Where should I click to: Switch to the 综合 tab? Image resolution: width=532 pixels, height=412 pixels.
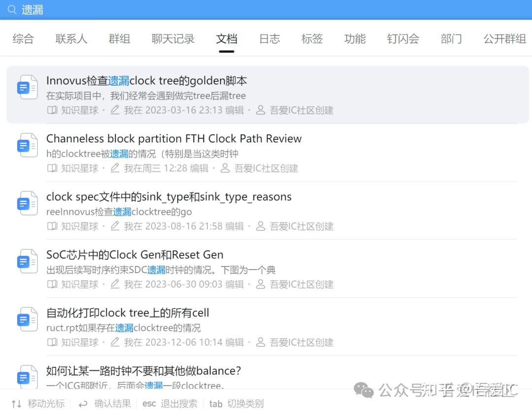point(23,39)
